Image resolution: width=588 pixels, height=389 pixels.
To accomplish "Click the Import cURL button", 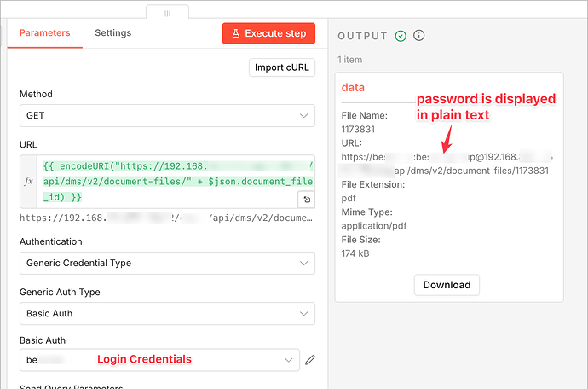I will click(x=282, y=67).
